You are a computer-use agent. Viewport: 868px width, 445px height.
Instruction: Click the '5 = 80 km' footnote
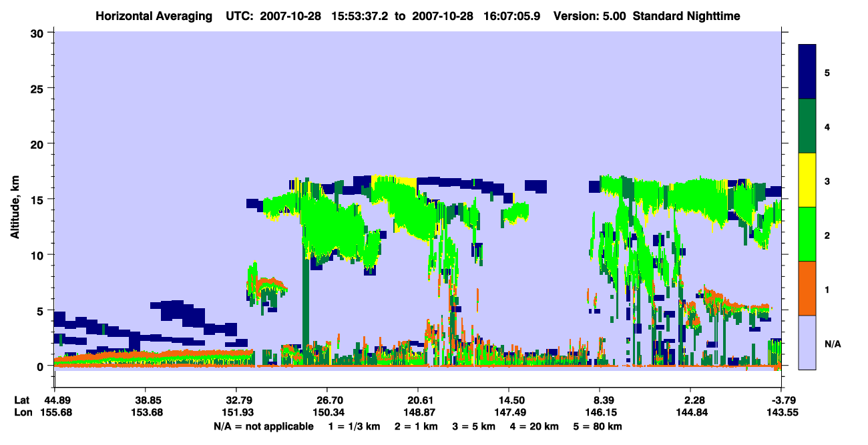[x=599, y=426]
